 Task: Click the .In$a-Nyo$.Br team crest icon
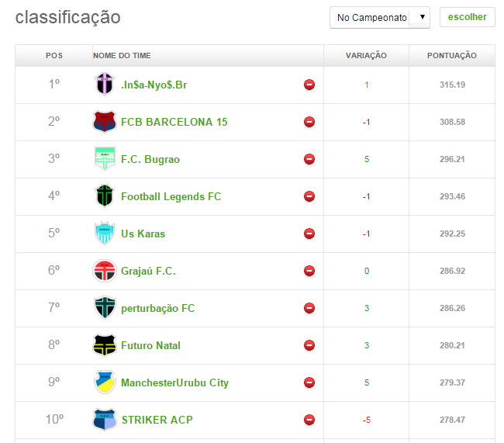coord(104,85)
